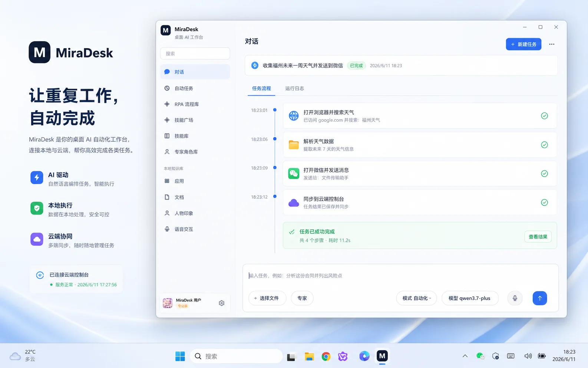The width and height of the screenshot is (588, 368).
Task: Click timeline marker at 18:23:06
Action: [275, 139]
